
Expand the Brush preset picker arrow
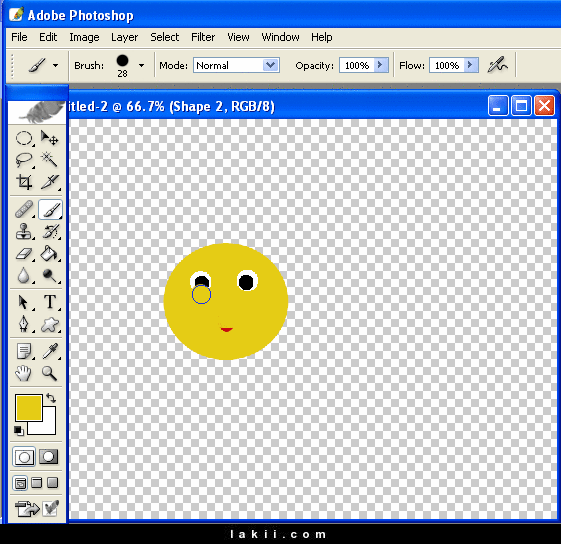pyautogui.click(x=141, y=65)
